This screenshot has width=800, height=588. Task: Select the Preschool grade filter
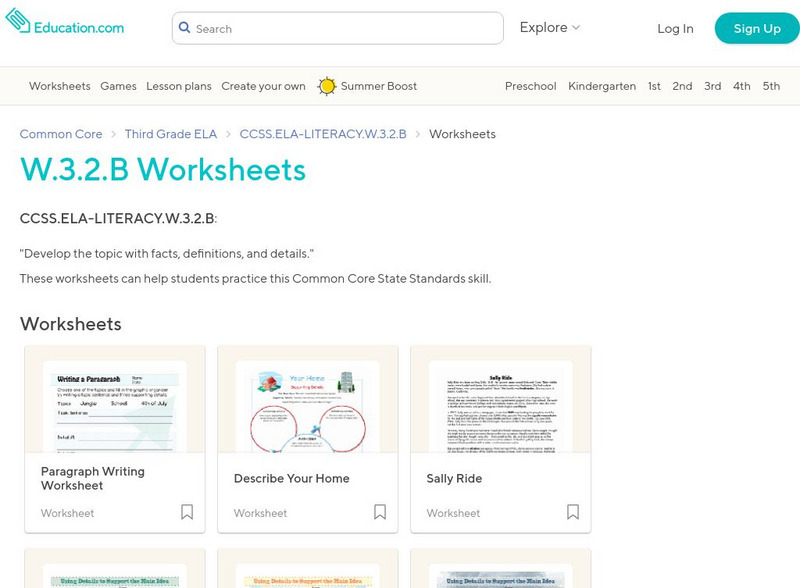531,86
